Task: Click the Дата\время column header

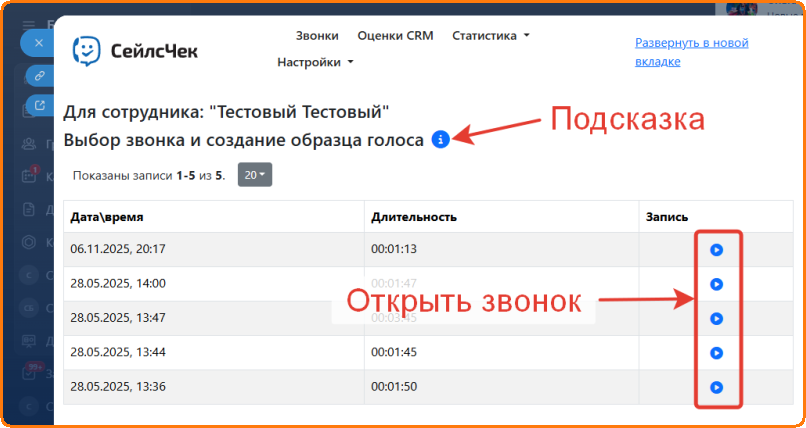Action: click(x=109, y=217)
